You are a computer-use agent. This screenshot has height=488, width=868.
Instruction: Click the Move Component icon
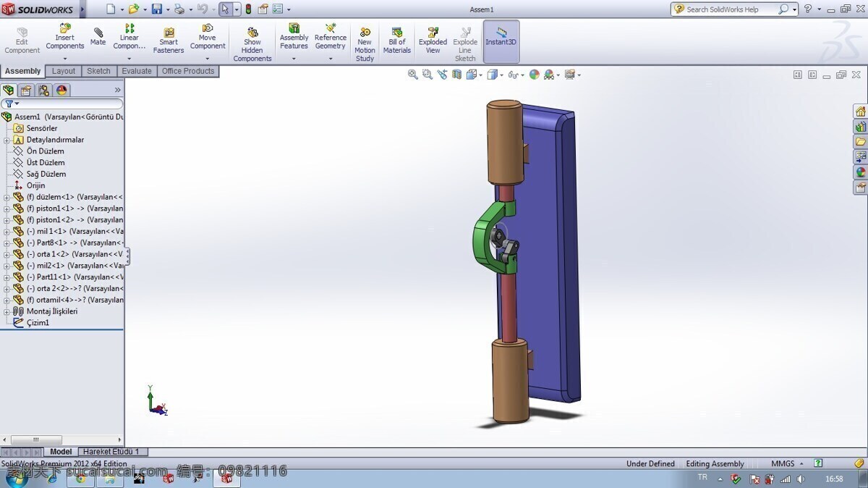(208, 28)
